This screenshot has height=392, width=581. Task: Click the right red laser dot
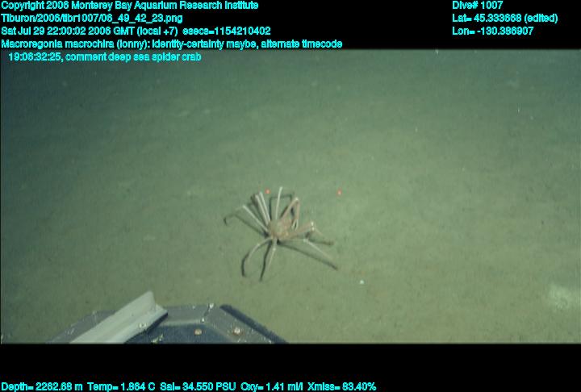coord(339,192)
